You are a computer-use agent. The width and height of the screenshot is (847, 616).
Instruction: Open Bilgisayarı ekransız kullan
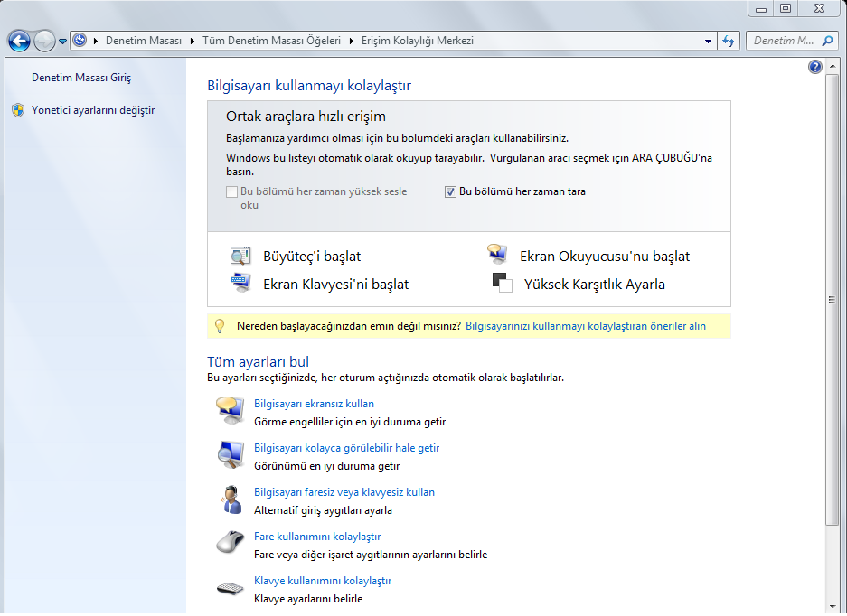pyautogui.click(x=314, y=404)
